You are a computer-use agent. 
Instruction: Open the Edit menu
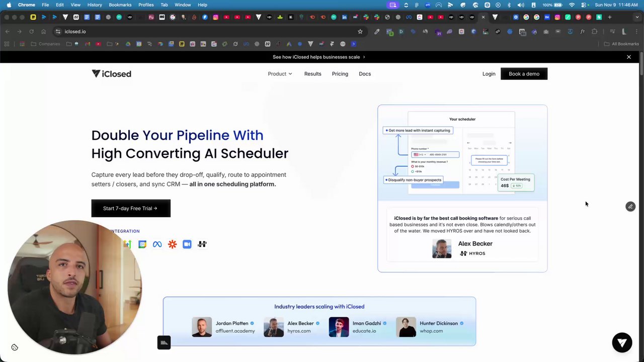[60, 5]
